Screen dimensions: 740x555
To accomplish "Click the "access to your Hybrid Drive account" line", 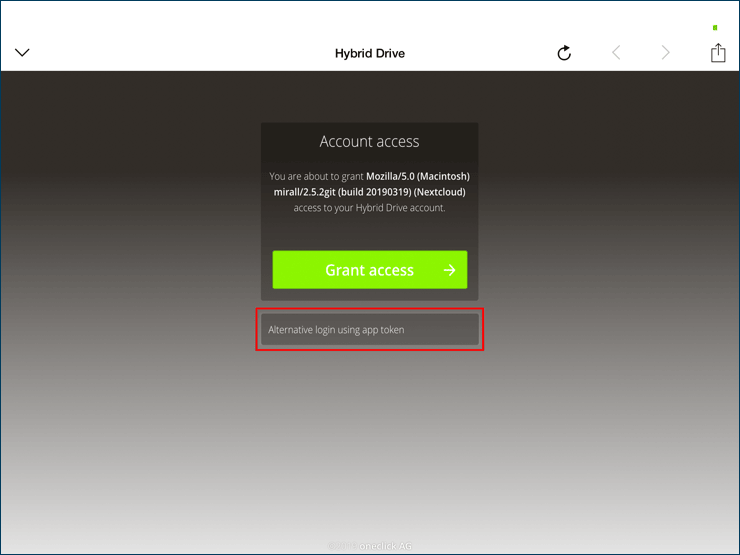I will click(369, 208).
